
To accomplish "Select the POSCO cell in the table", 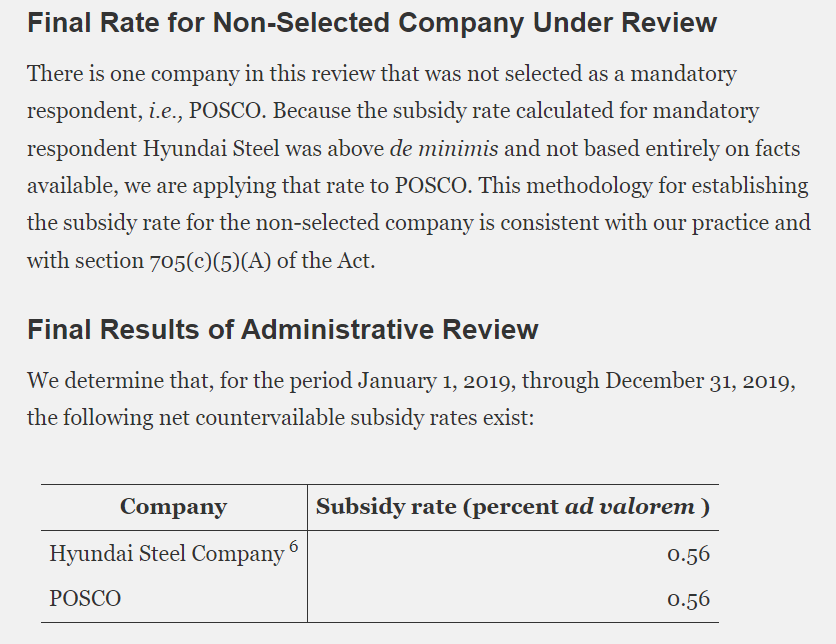I will click(x=85, y=599).
